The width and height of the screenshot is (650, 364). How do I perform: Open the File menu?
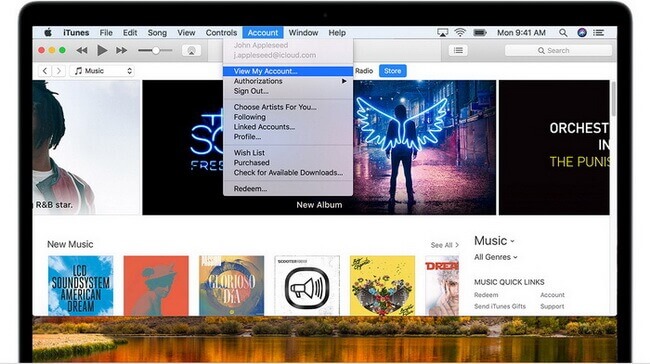pos(106,32)
